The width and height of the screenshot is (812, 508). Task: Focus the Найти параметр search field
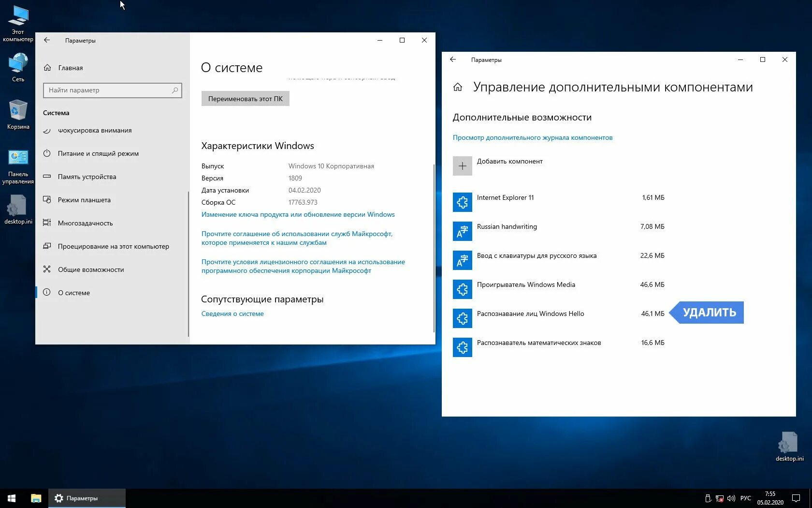(x=113, y=90)
